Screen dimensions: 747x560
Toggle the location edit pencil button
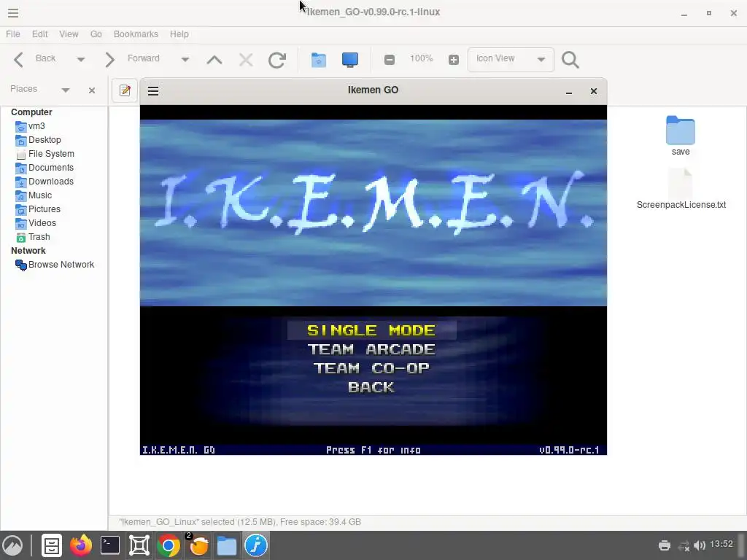pyautogui.click(x=125, y=90)
